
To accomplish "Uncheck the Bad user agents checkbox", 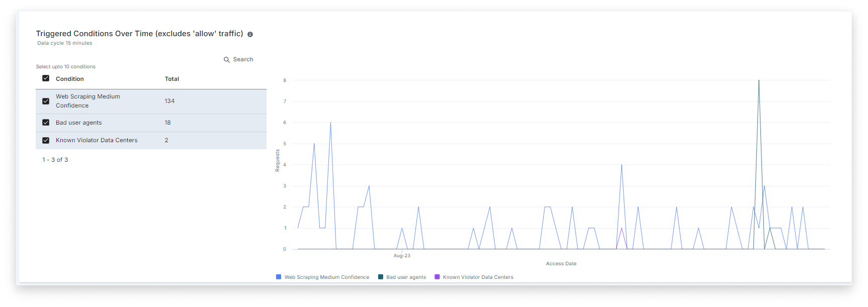I will [x=46, y=123].
